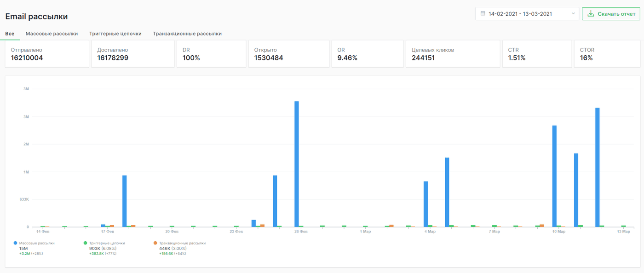This screenshot has width=644, height=273.
Task: Toggle the blue Массовые рассылки legend dot
Action: click(x=15, y=243)
